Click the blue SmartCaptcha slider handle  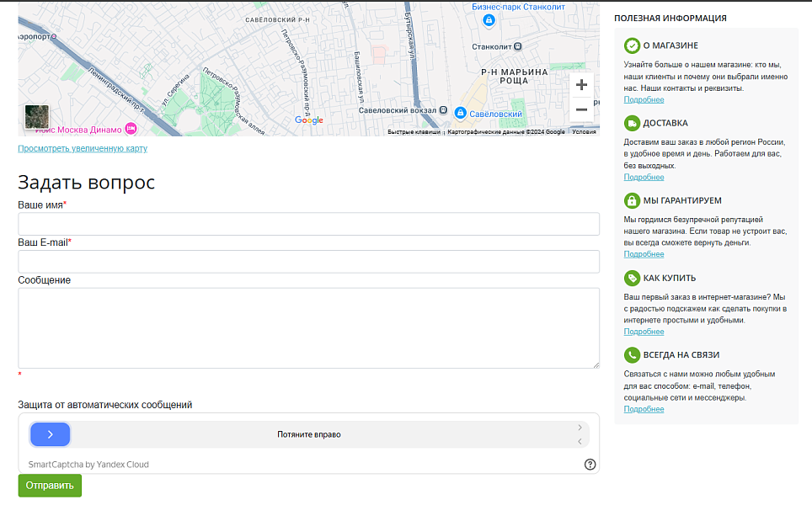[51, 434]
